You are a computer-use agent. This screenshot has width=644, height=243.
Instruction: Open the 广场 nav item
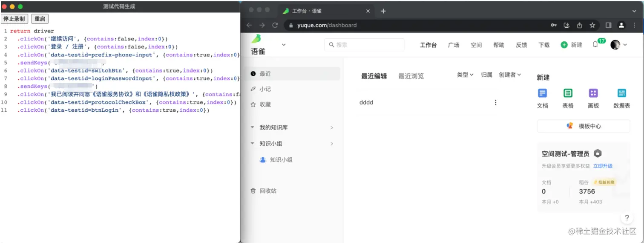(x=454, y=45)
